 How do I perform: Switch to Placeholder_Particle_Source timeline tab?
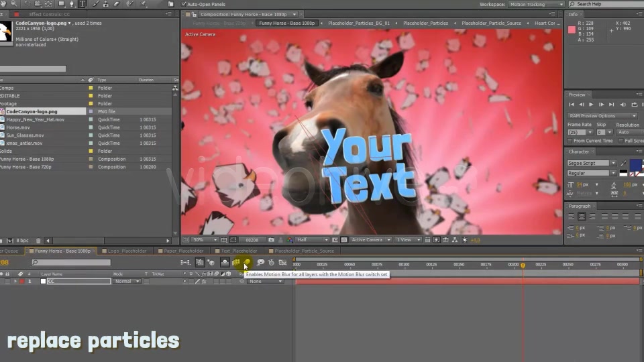click(x=304, y=251)
